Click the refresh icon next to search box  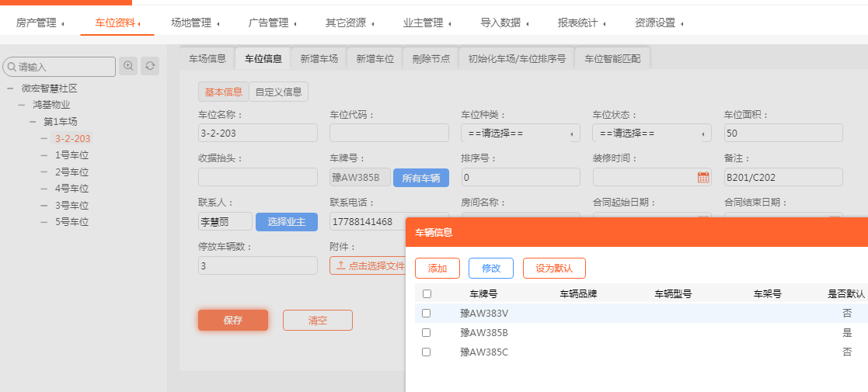pos(150,66)
